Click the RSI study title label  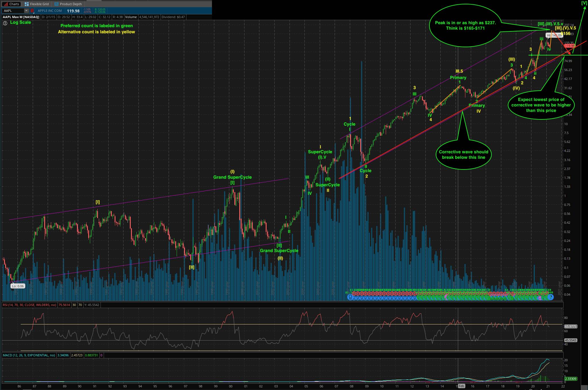30,305
